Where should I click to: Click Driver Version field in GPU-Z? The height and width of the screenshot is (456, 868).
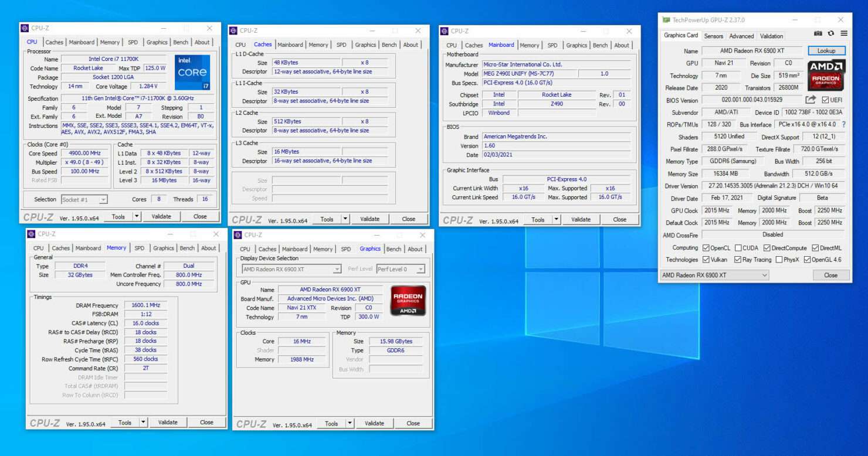pos(773,186)
